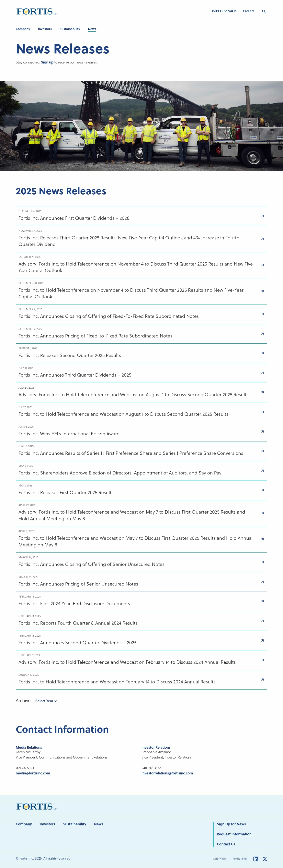Click arrow icon for Second Quarter 2025 Results

[262, 353]
